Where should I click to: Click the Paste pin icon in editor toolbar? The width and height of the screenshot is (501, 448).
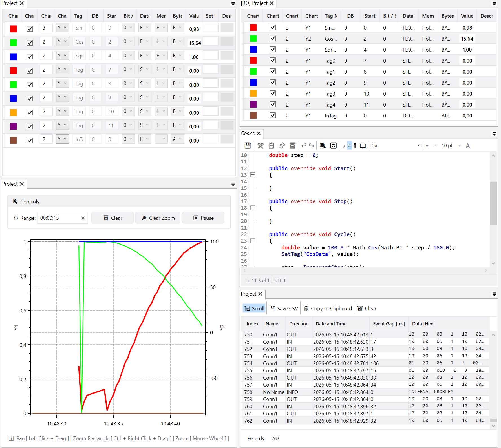(x=282, y=145)
